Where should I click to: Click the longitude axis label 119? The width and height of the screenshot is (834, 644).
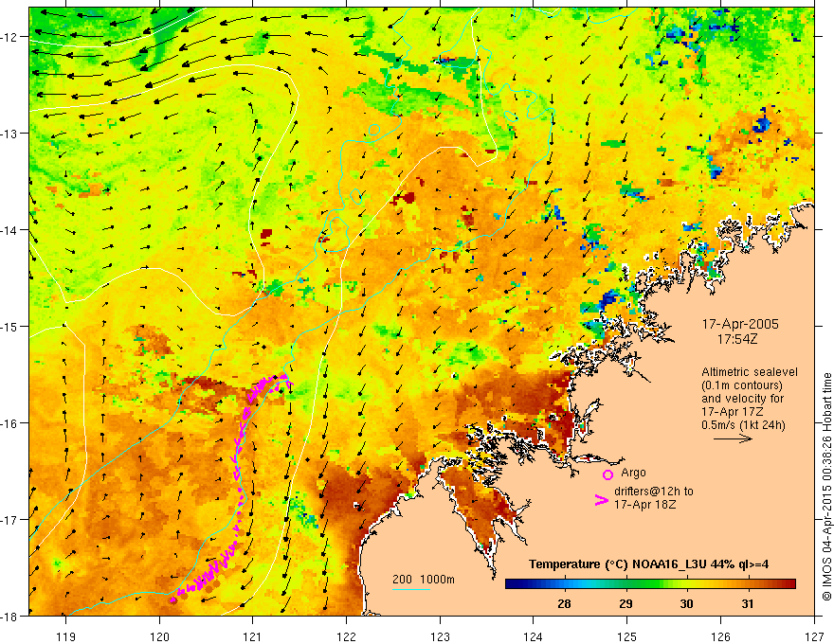[66, 636]
